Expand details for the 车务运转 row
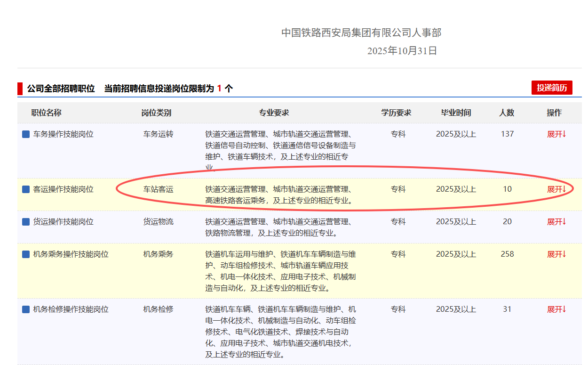Viewport: 588px width, 365px height. (556, 134)
